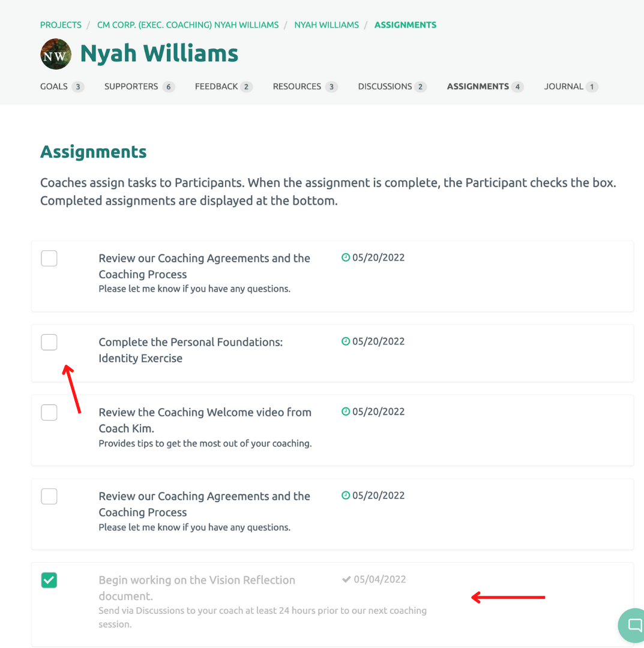
Task: Click the Nyah Williams page title
Action: click(159, 54)
